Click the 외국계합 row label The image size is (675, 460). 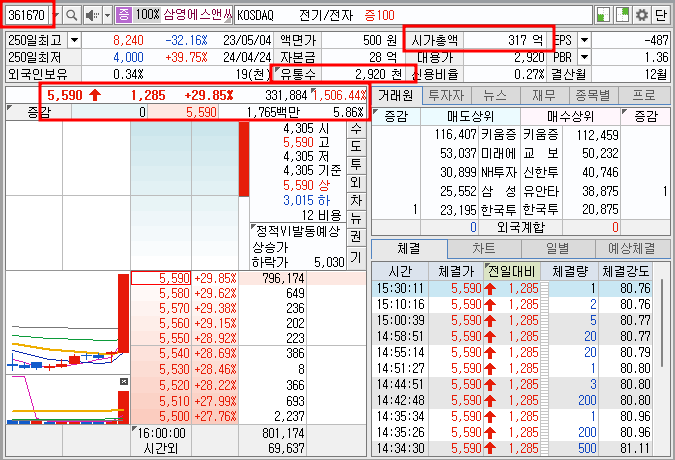(x=521, y=227)
